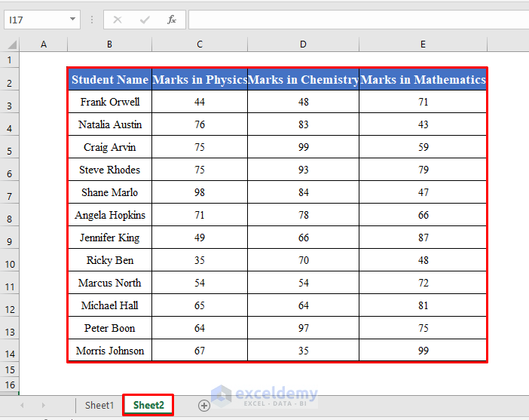Click the Marks in Physics header cell
The width and height of the screenshot is (529, 420).
coord(200,79)
